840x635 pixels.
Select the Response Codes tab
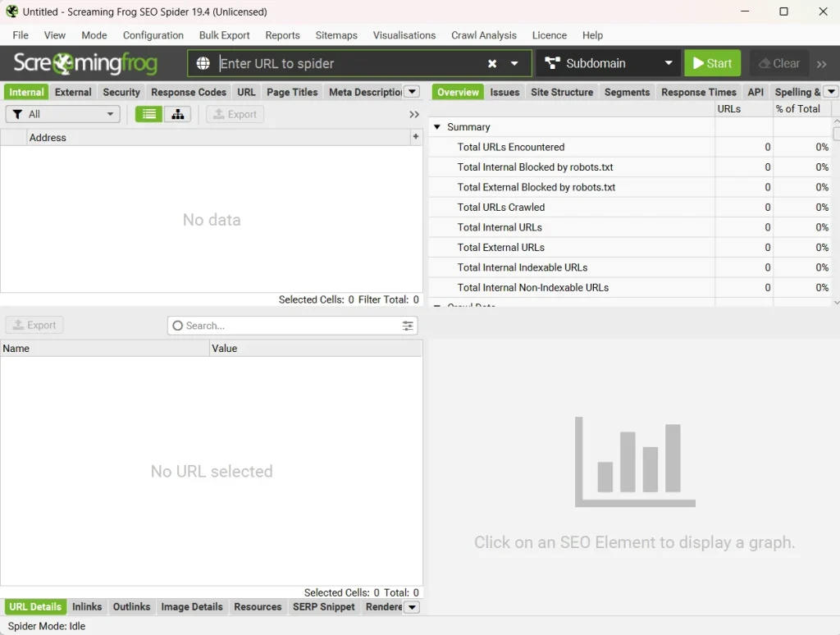coord(189,92)
